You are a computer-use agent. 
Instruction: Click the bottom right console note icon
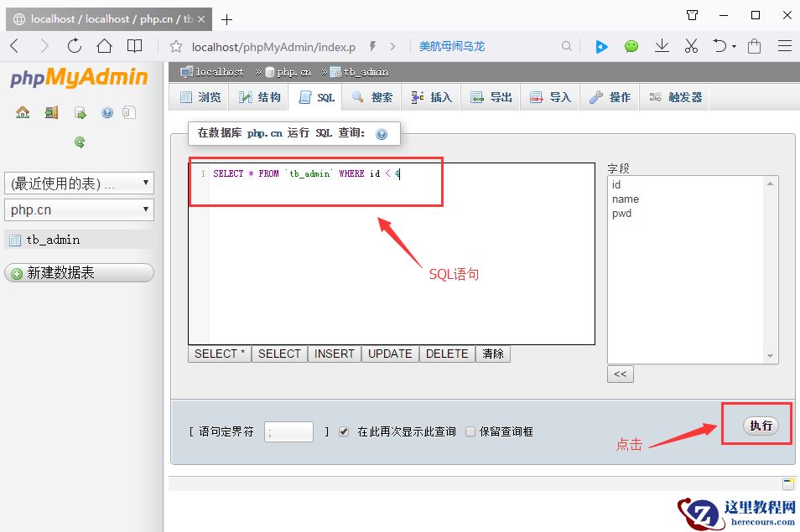(x=788, y=483)
